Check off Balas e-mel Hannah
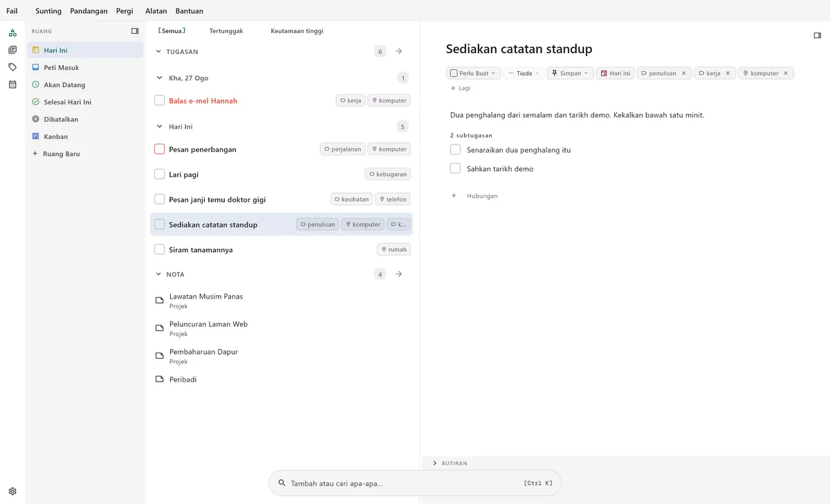 click(x=160, y=101)
